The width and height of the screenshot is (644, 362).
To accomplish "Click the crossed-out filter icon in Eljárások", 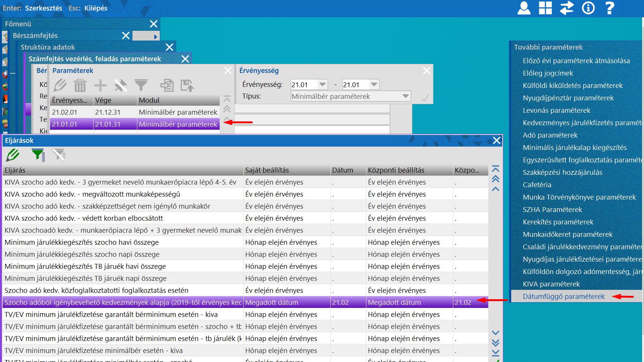I will pos(59,155).
